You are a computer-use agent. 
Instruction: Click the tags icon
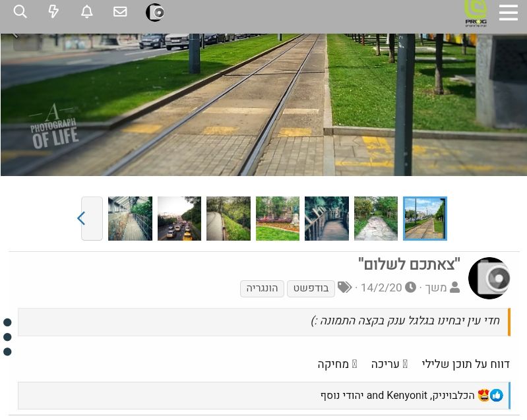[x=344, y=287]
